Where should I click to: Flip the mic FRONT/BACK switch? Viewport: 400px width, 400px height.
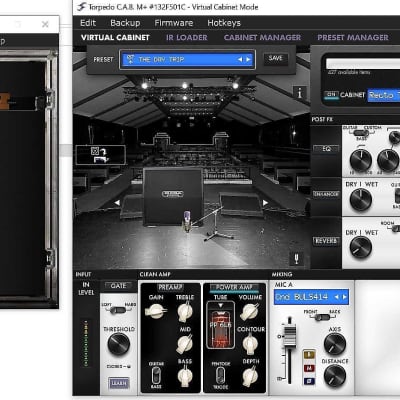pyautogui.click(x=322, y=317)
